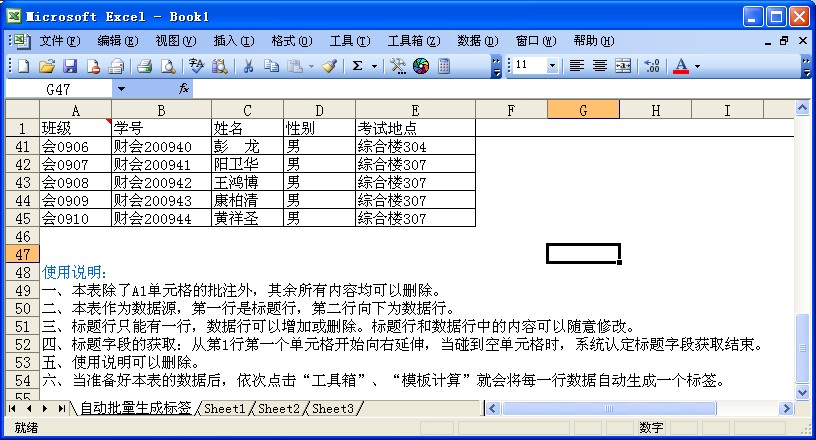
Task: Toggle center alignment in the formatting toolbar
Action: (600, 66)
